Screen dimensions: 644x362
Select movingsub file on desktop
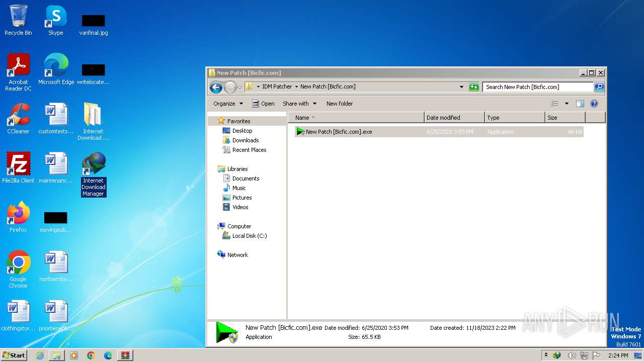tap(56, 222)
